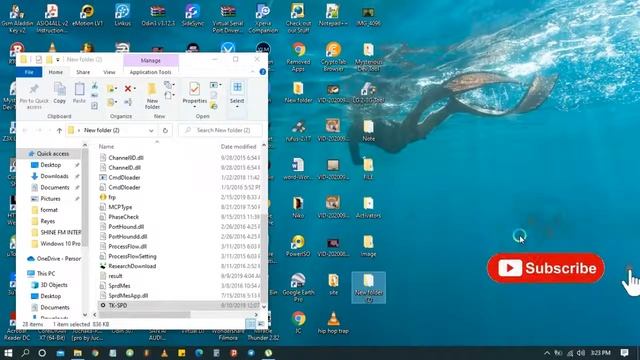This screenshot has width=640, height=360.
Task: Click inside the Search New folder (2) box
Action: click(220, 130)
